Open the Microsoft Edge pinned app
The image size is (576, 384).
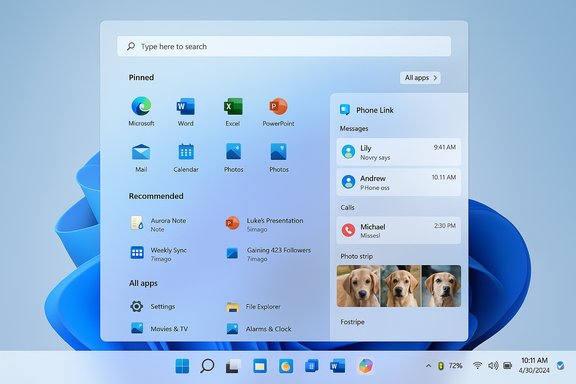141,111
